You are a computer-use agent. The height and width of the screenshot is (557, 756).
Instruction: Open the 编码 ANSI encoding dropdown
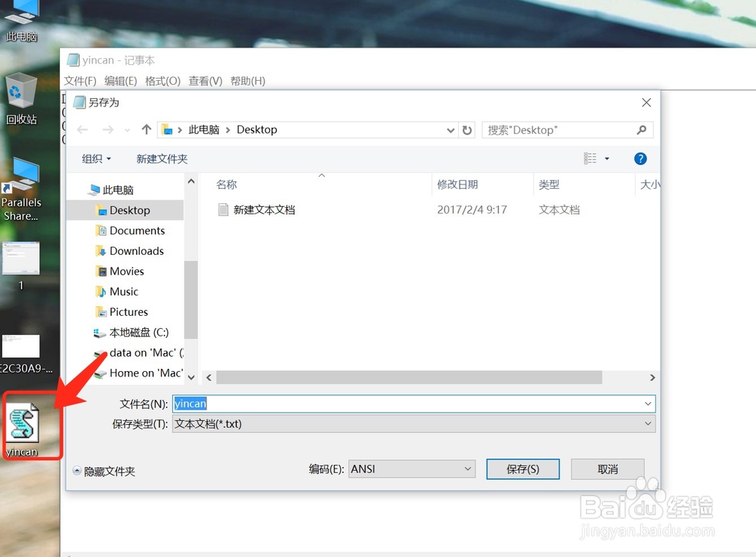click(466, 469)
